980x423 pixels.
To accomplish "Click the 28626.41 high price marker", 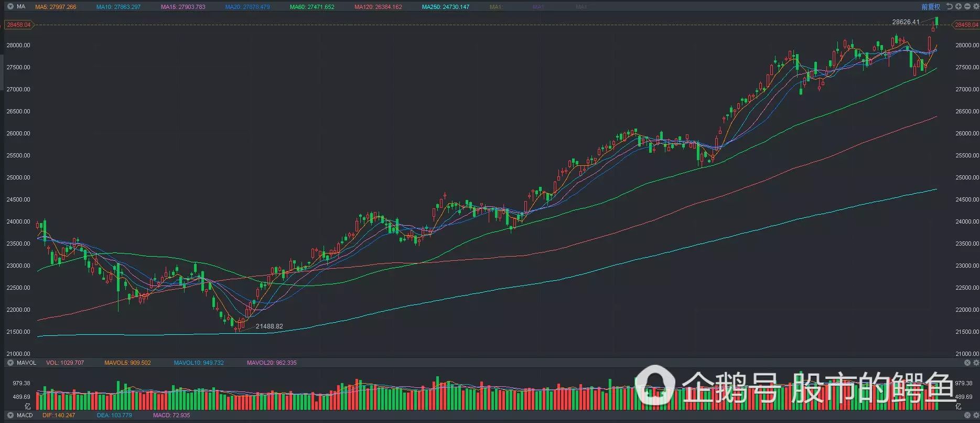I will (x=906, y=22).
